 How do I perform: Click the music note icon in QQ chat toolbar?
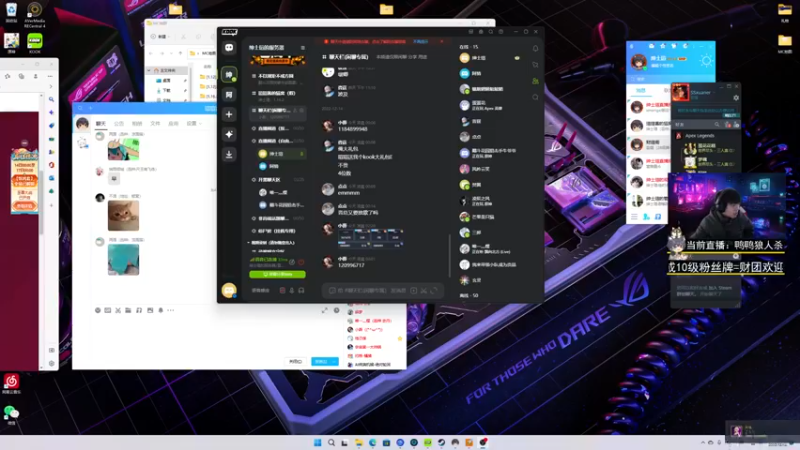(x=139, y=310)
